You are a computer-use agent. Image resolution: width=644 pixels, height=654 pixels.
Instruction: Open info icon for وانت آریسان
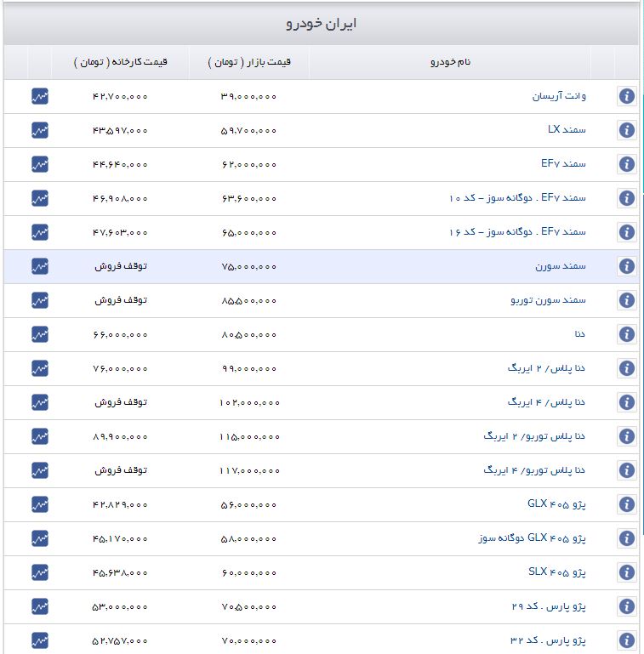point(626,96)
